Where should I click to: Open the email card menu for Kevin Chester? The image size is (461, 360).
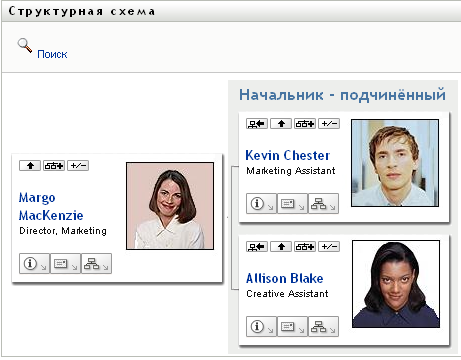tap(292, 203)
